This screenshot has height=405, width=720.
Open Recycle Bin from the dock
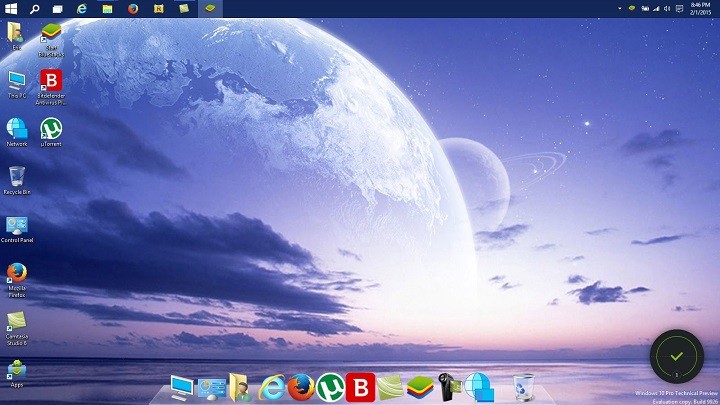click(x=524, y=388)
